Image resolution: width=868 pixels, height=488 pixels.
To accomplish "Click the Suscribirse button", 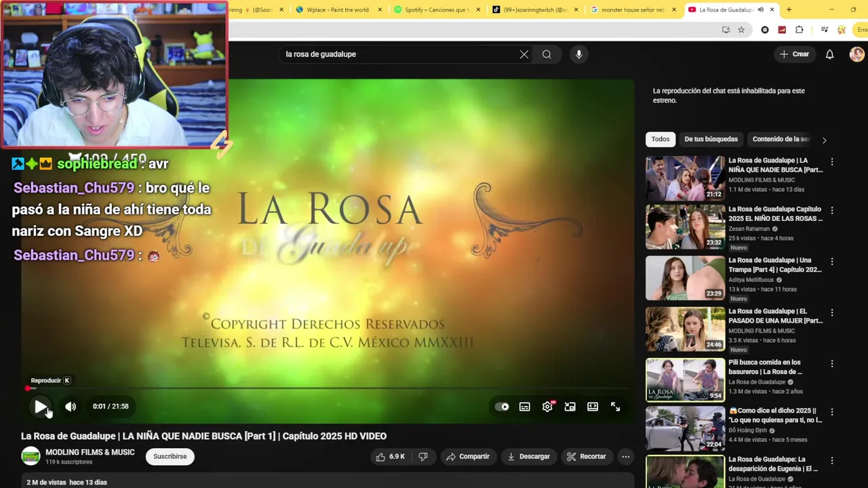I will click(170, 457).
